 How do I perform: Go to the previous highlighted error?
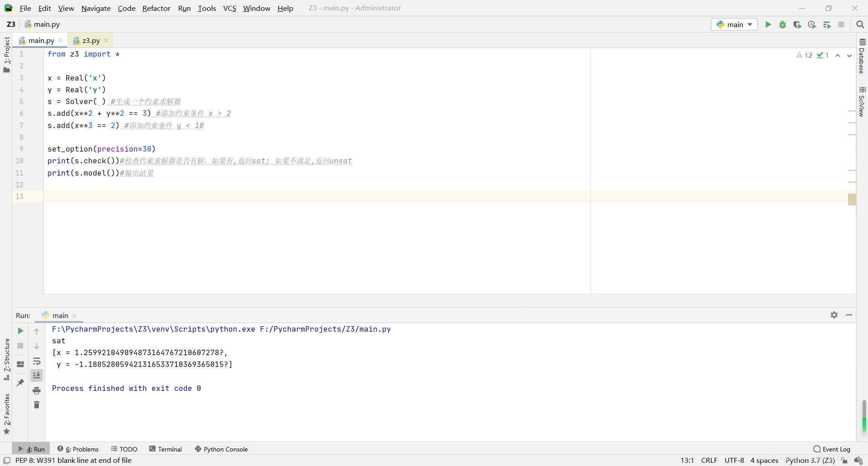pos(838,56)
